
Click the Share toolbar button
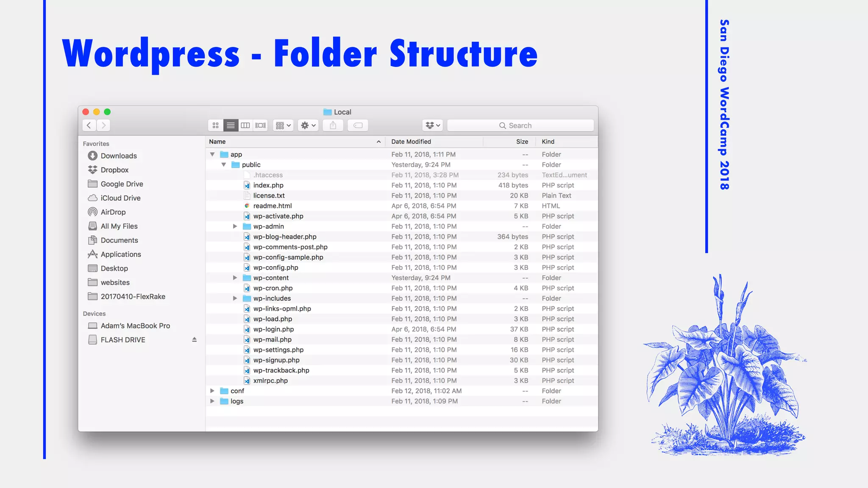pos(333,125)
